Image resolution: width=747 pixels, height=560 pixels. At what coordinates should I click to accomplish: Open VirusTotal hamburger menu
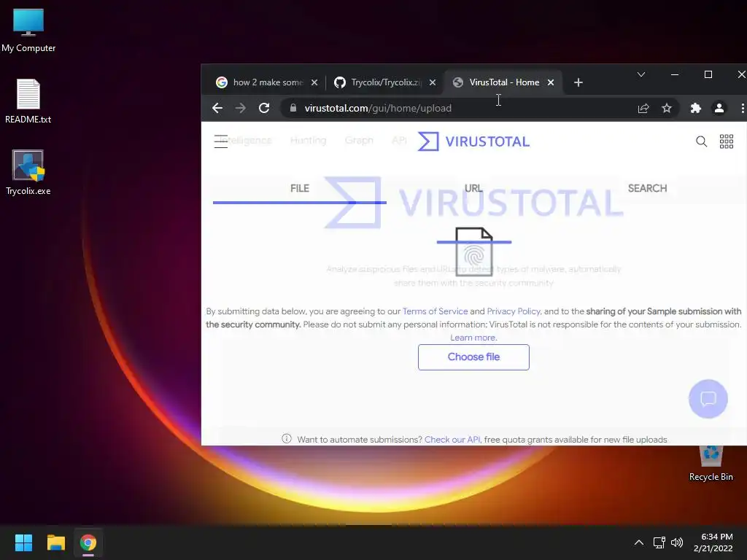tap(221, 141)
